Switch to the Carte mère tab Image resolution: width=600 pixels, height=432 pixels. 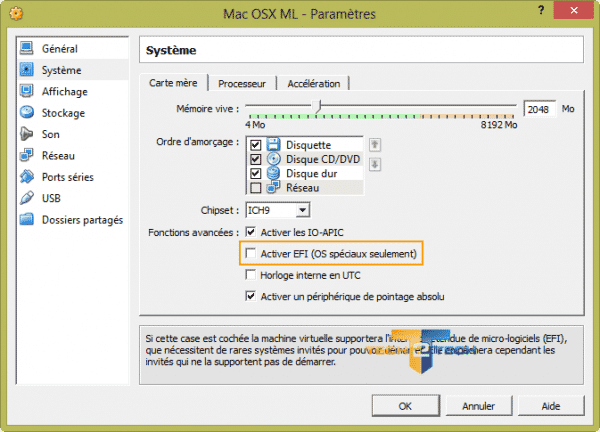(173, 83)
